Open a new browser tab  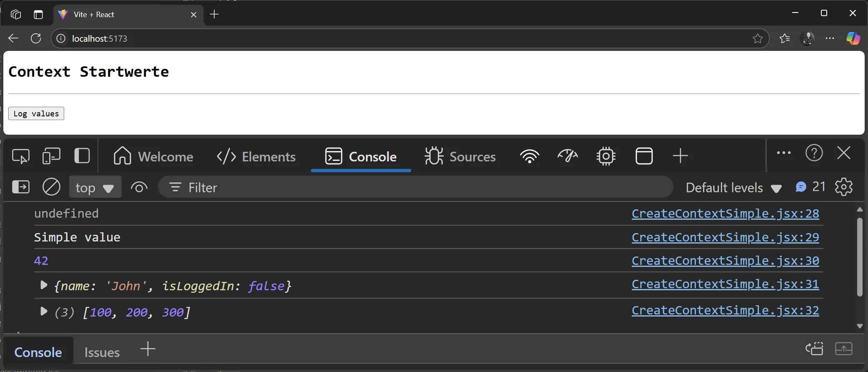point(214,15)
